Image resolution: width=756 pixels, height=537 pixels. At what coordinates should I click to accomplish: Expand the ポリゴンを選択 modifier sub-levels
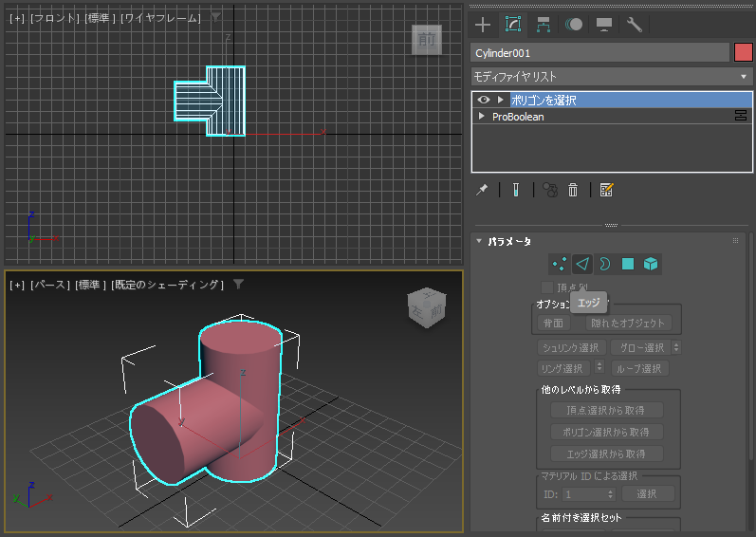point(501,100)
